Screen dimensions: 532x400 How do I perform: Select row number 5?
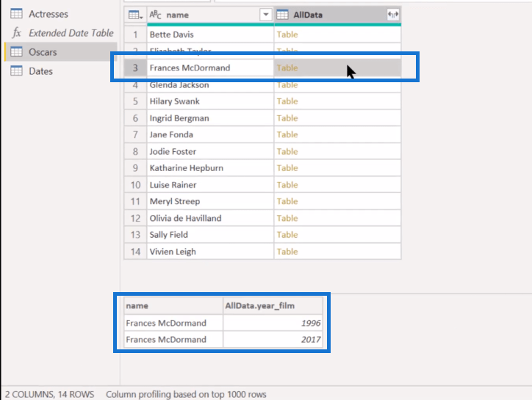[x=135, y=101]
